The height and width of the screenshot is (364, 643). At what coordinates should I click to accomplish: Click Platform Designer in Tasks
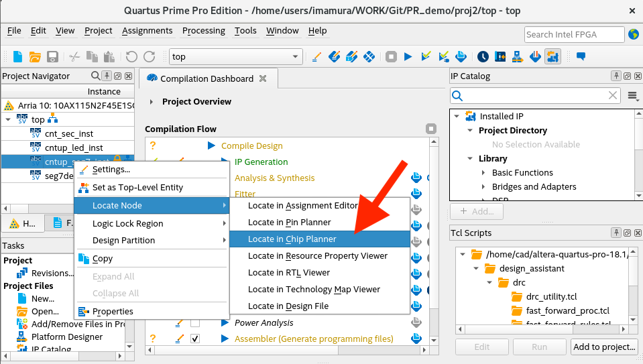click(67, 337)
